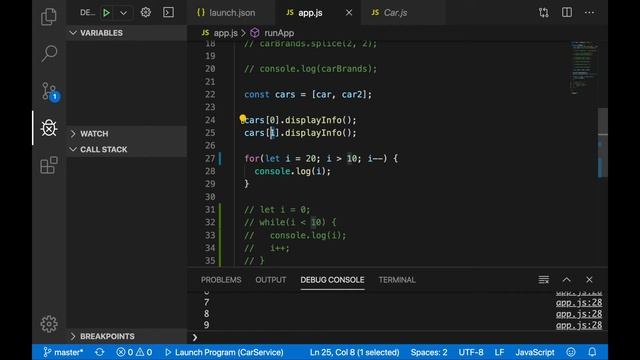Open the OUTPUT panel tab

pyautogui.click(x=271, y=280)
